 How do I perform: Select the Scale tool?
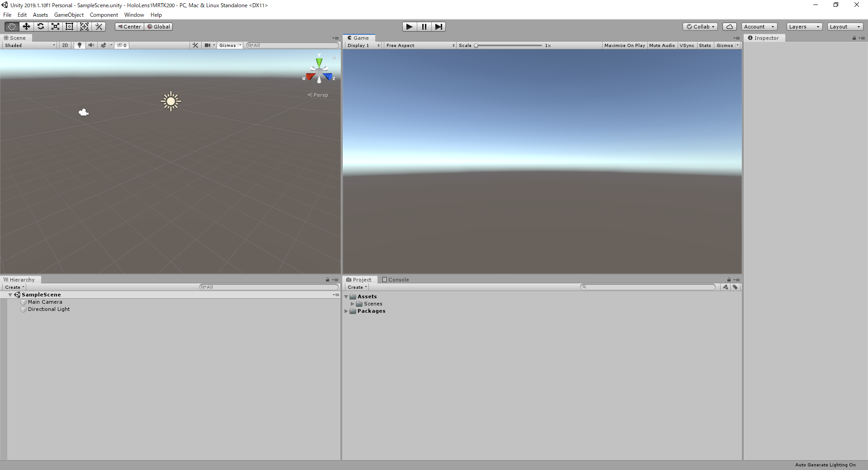click(x=55, y=27)
